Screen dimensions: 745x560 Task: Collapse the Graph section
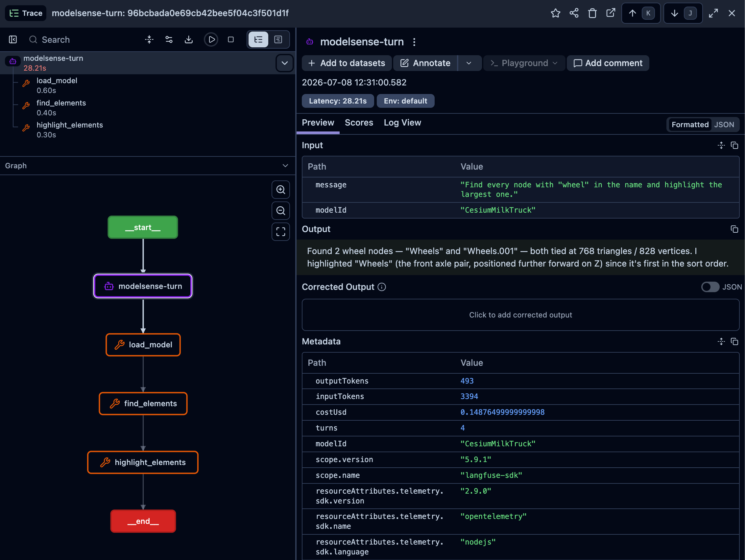[285, 166]
